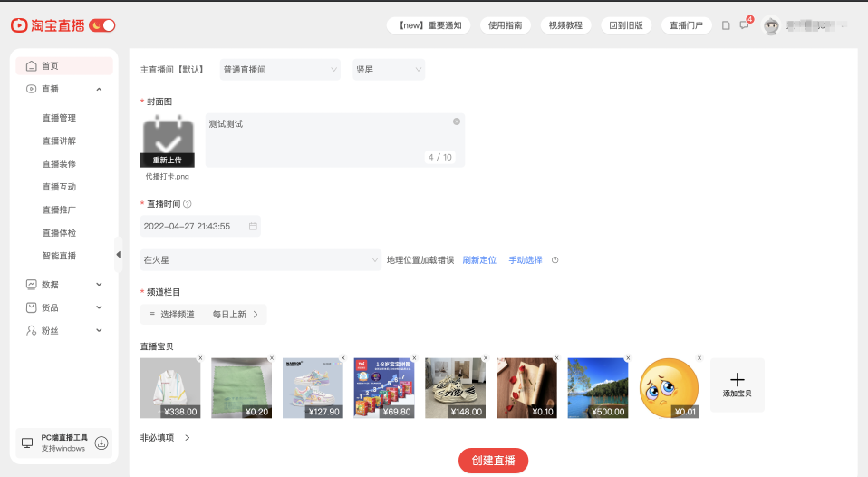Click the download icon for PC端直播工具
This screenshot has width=868, height=477.
[101, 443]
